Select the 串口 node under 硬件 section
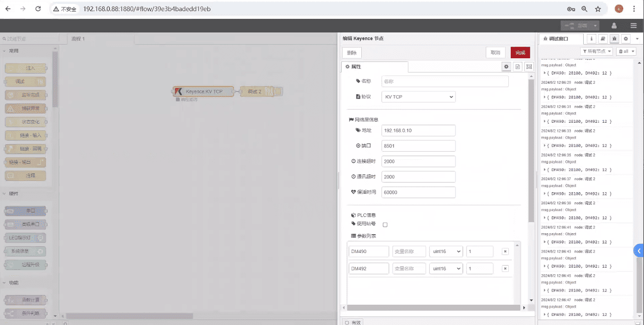 point(25,210)
